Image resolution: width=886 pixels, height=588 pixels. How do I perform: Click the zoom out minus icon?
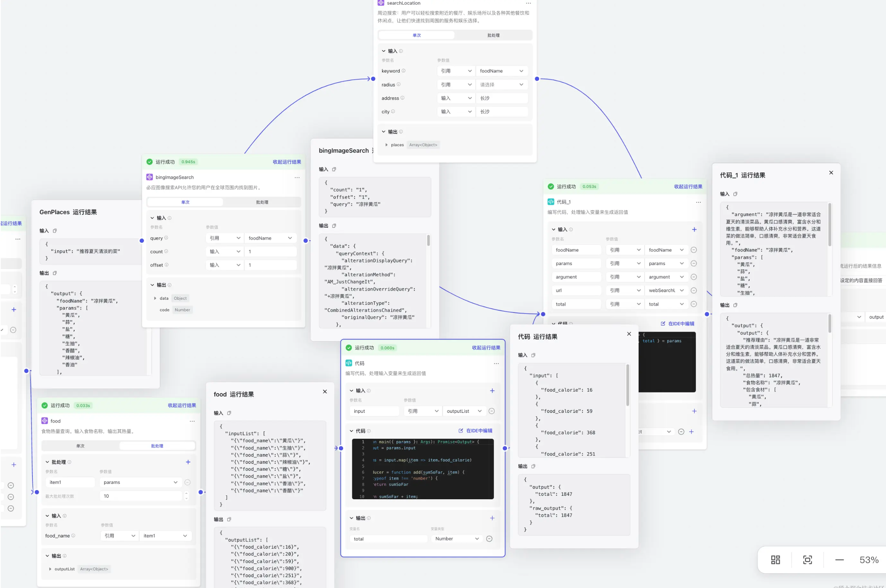839,560
